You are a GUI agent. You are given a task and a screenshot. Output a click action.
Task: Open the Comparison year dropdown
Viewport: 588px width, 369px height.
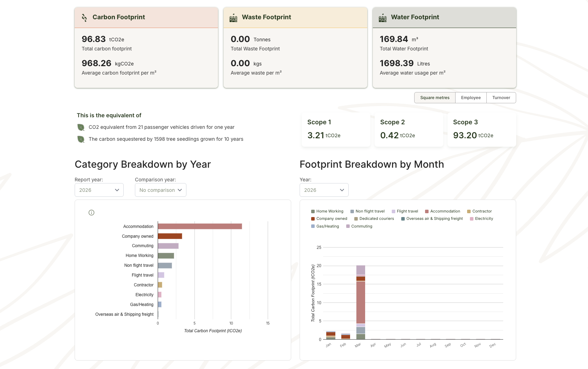coord(160,190)
